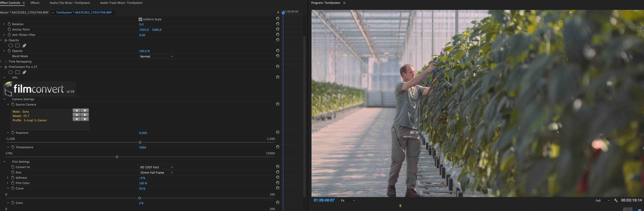Toggle the Opacity effect fx switch

[x=6, y=40]
